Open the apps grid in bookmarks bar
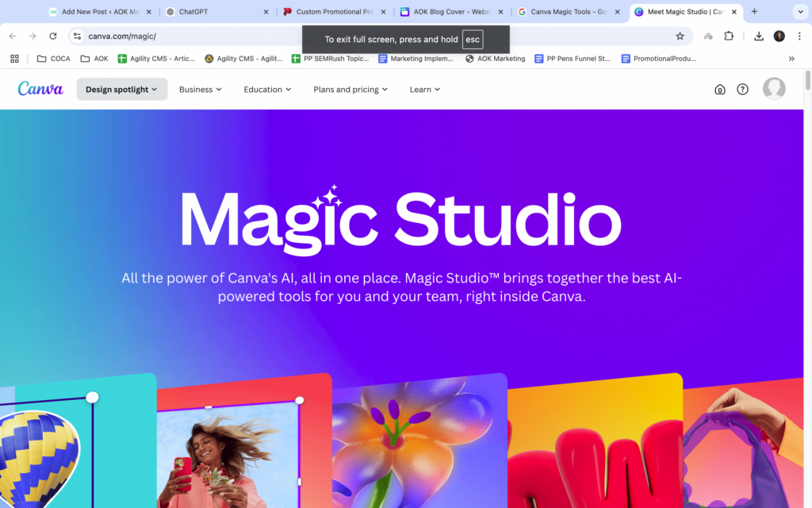The image size is (812, 508). click(x=14, y=59)
